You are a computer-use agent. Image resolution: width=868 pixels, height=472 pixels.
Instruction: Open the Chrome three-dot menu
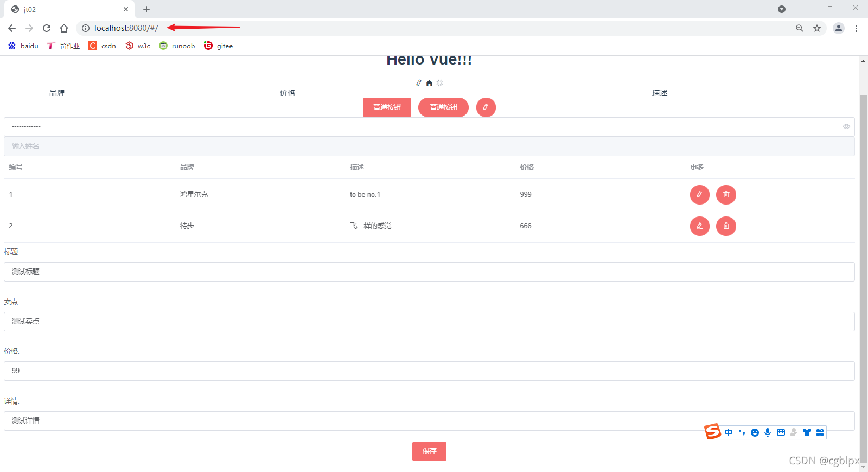pos(856,28)
